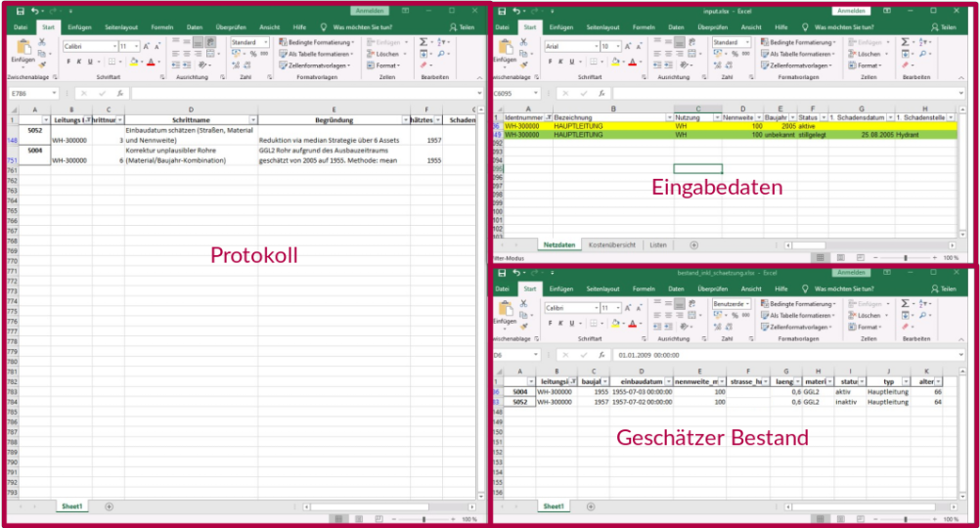Viewport: 980px width, 528px height.
Task: Undo in the bestand_inkl_schaetzung.xlsx window
Action: pos(516,273)
